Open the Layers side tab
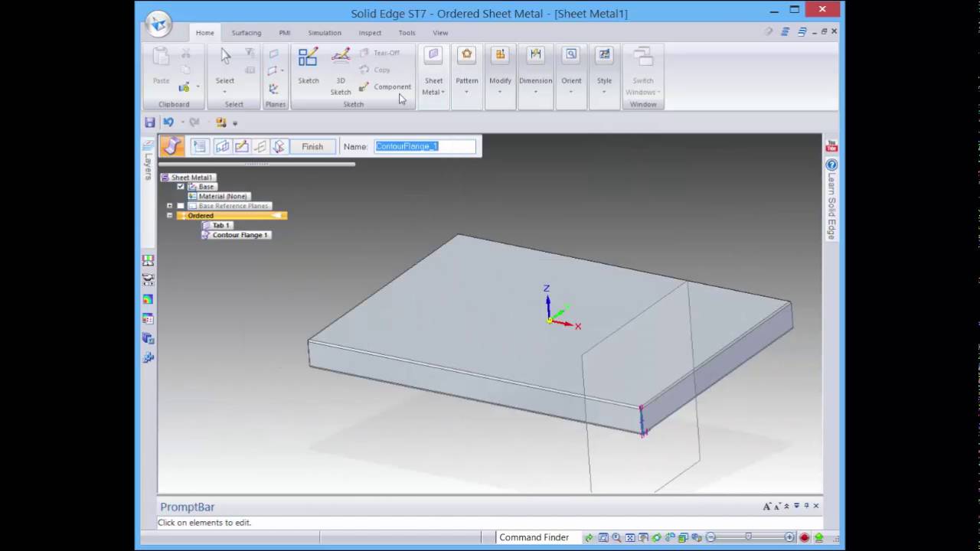The width and height of the screenshot is (980, 551). tap(149, 162)
